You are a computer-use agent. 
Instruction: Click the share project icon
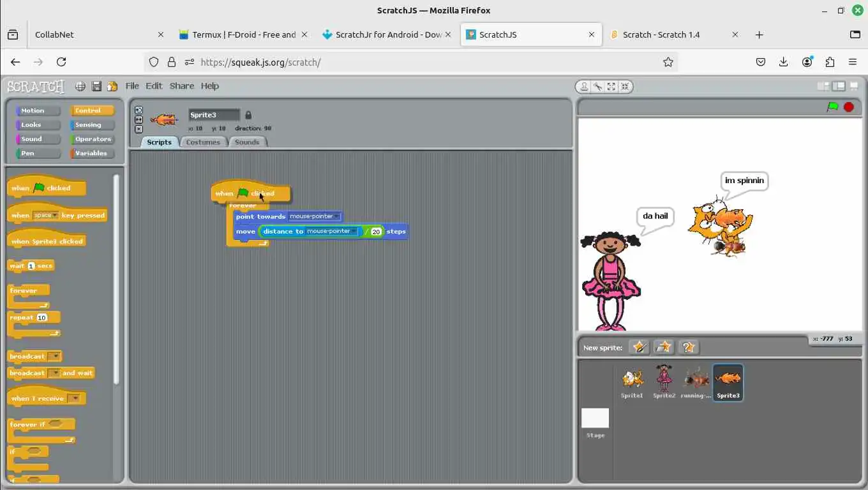tap(112, 86)
